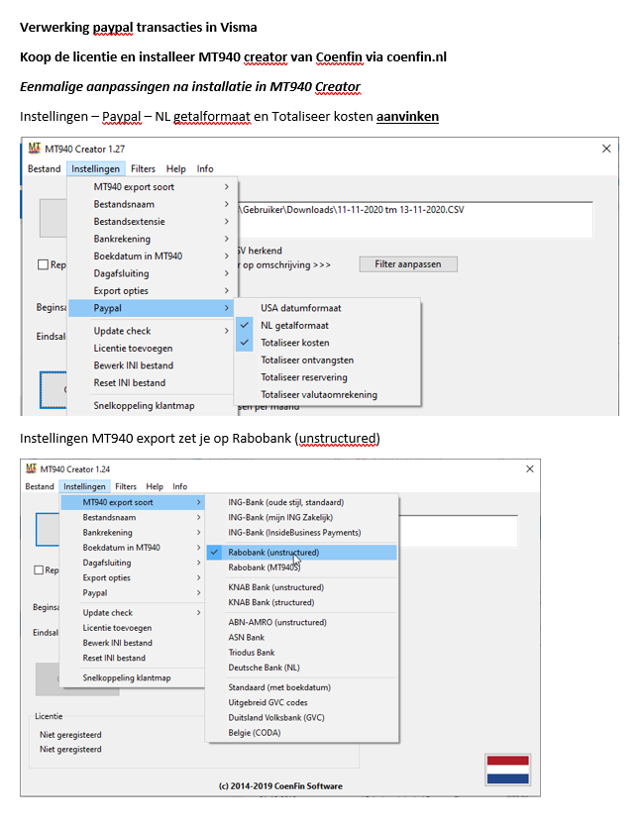Open the Bestand menu in the 1.24 window
The height and width of the screenshot is (825, 644).
pyautogui.click(x=40, y=486)
